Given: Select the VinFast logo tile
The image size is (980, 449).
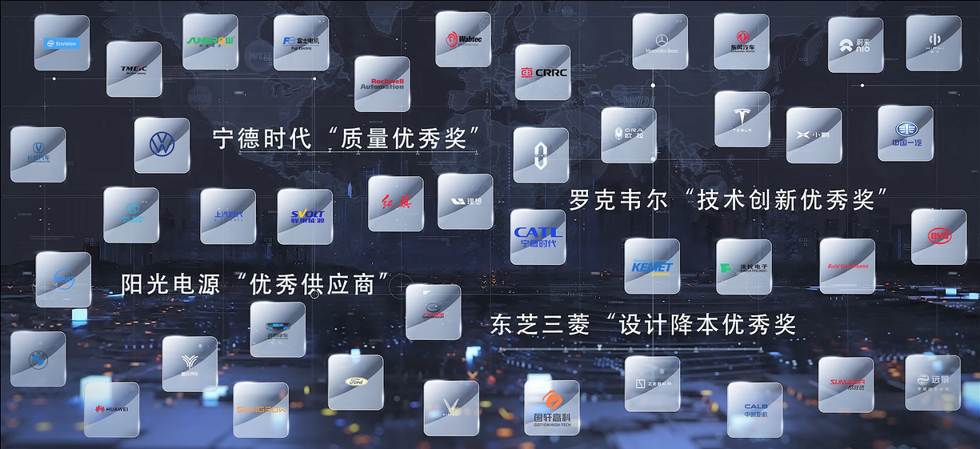Looking at the screenshot, I should [451, 407].
